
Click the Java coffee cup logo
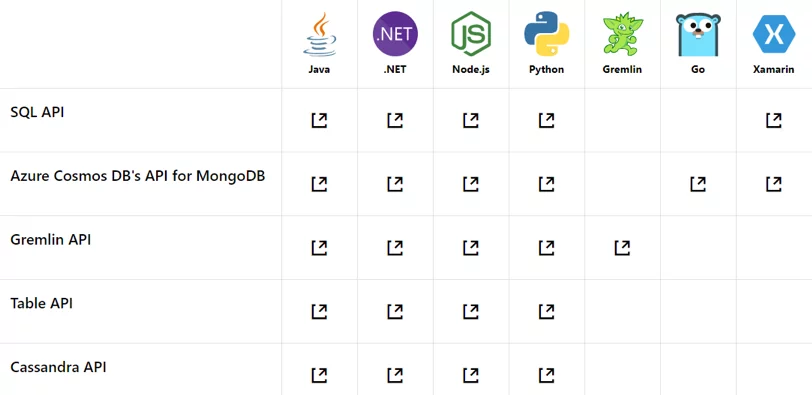click(x=320, y=34)
